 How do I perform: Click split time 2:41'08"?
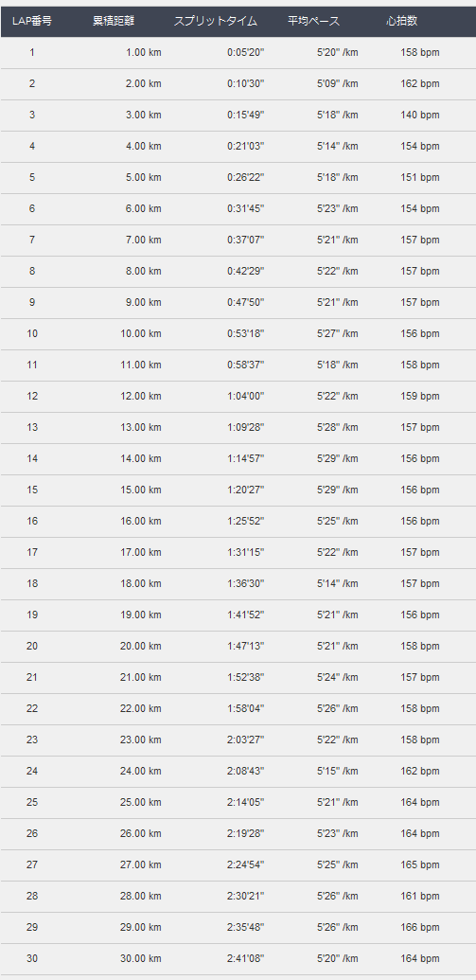[246, 959]
